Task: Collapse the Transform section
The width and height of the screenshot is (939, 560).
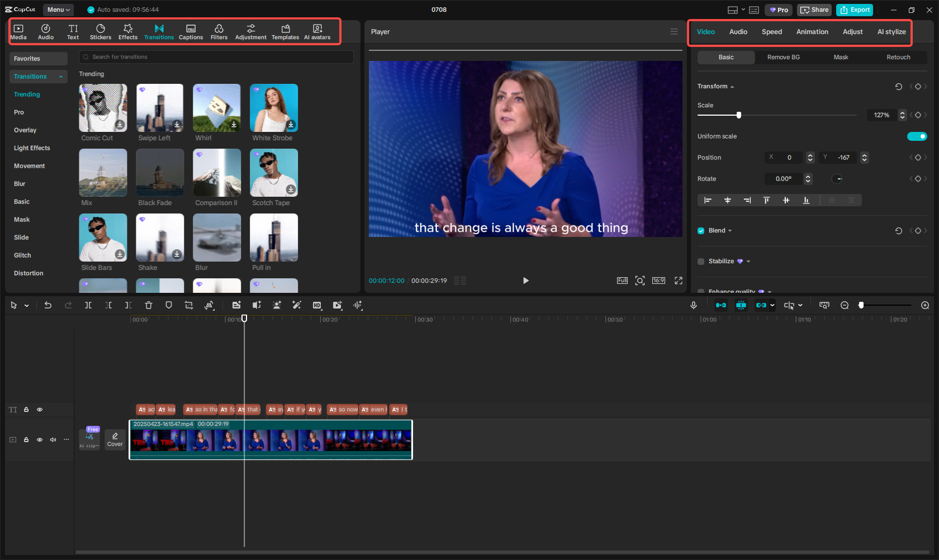Action: (x=732, y=87)
